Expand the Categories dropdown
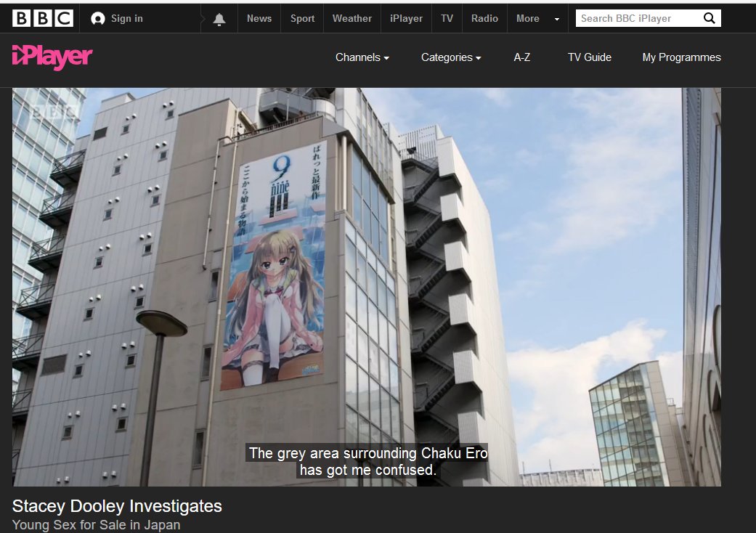 (451, 57)
